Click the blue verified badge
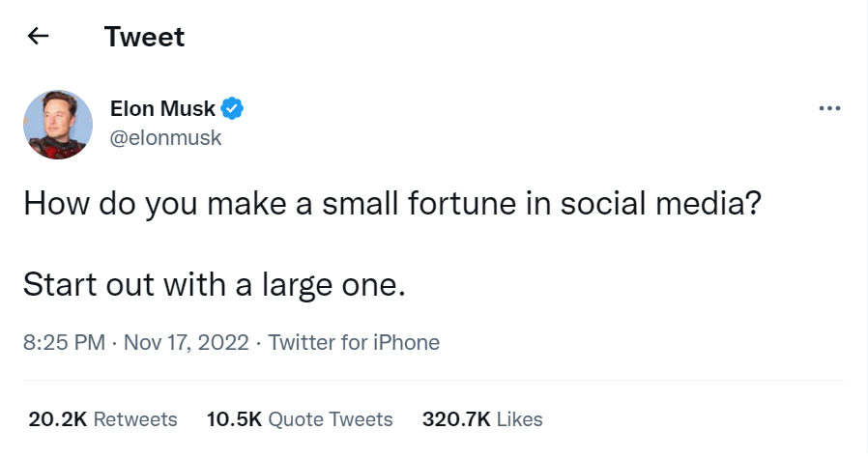The height and width of the screenshot is (459, 868). (233, 107)
